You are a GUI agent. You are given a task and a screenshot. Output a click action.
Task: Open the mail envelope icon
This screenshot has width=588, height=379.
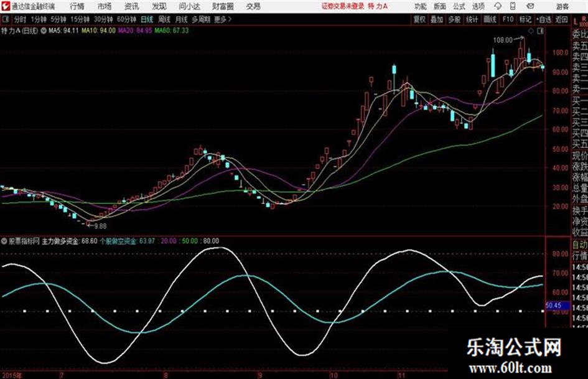tap(530, 6)
